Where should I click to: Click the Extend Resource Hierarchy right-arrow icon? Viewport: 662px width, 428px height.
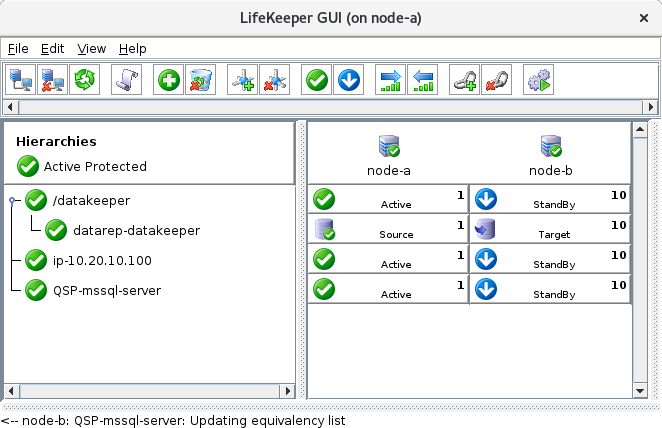pyautogui.click(x=391, y=80)
